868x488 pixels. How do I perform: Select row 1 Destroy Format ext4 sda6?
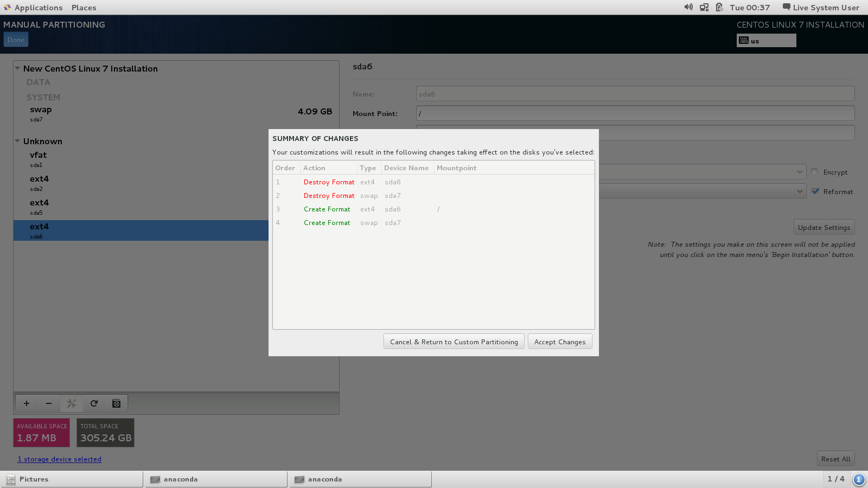click(x=433, y=182)
